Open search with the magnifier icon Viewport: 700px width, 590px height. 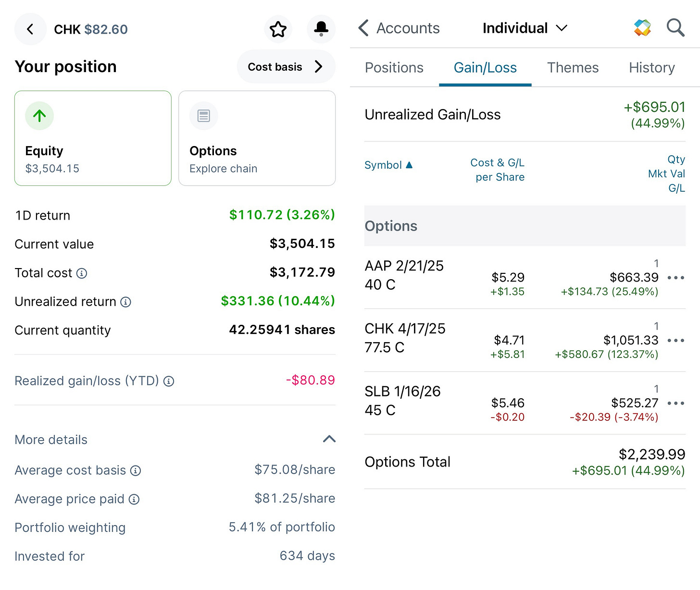click(x=675, y=28)
